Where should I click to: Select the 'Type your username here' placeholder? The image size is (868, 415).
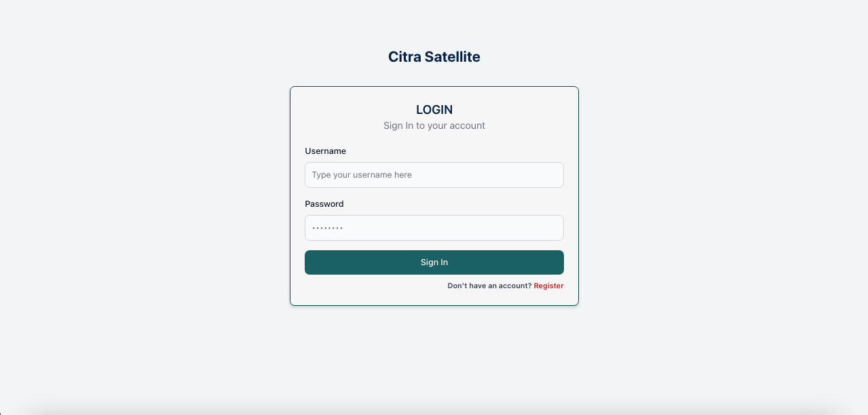point(362,175)
